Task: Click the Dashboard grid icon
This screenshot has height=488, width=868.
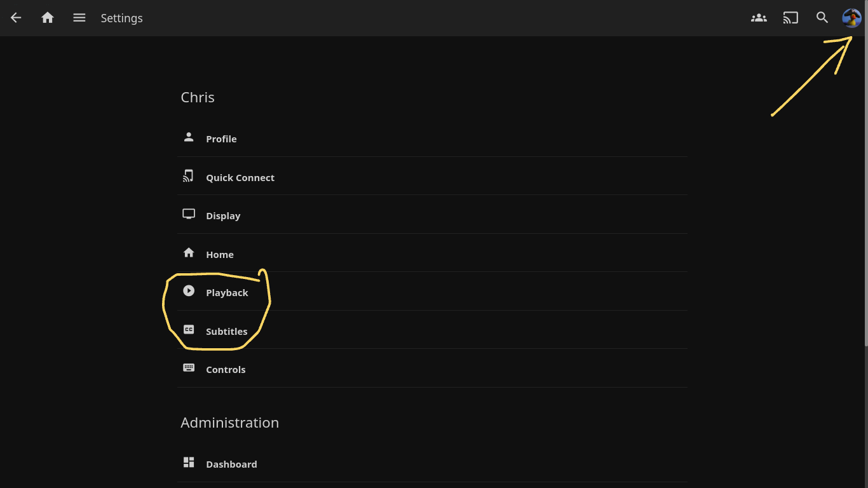Action: tap(189, 463)
